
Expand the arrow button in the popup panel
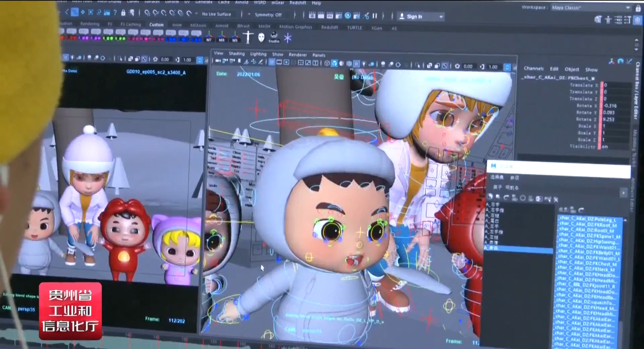coord(624,193)
